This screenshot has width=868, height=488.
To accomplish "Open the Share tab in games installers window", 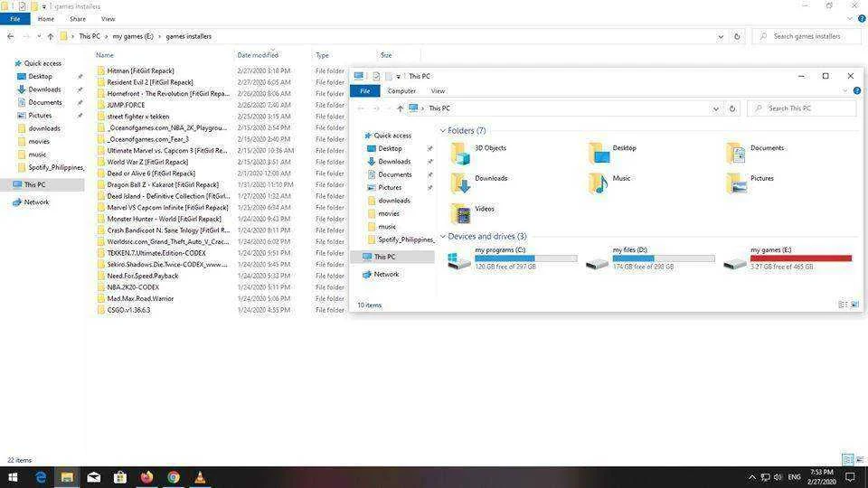I will (x=78, y=19).
